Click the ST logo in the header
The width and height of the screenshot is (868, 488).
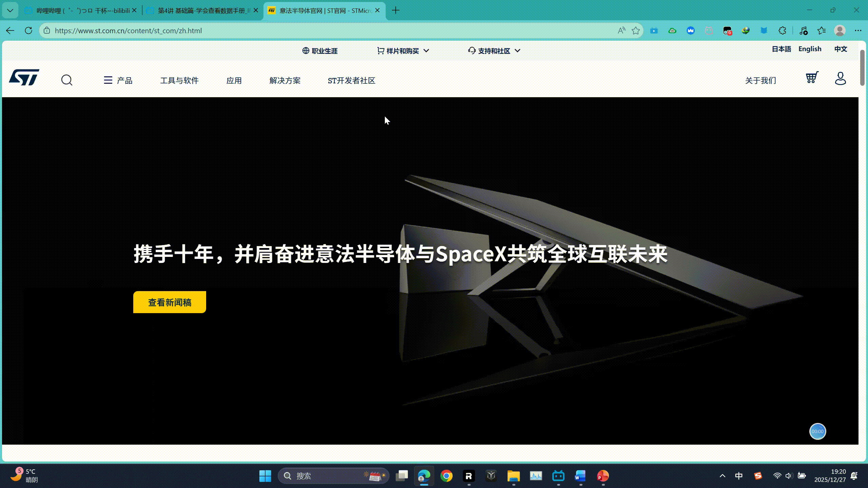pos(24,78)
